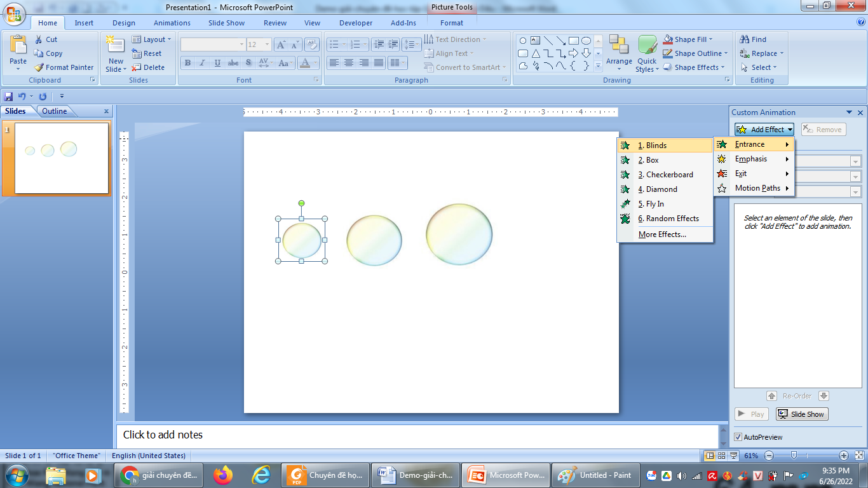Toggle Center text alignment

(349, 63)
